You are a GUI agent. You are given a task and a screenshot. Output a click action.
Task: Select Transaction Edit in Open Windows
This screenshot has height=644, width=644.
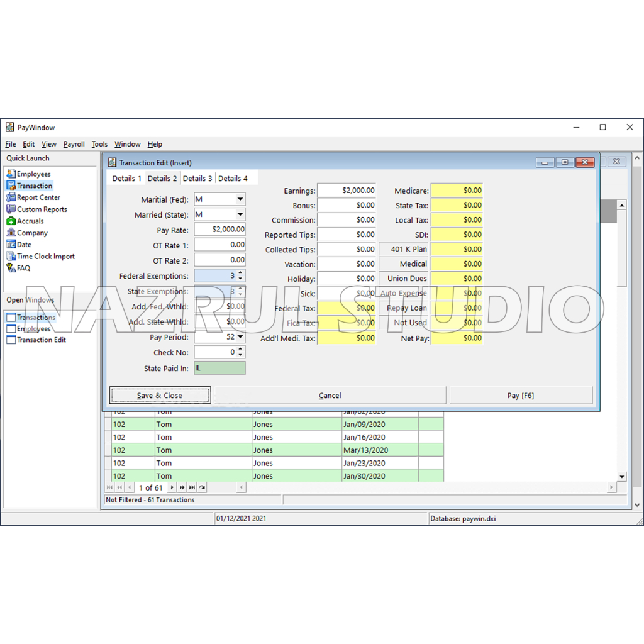point(41,340)
